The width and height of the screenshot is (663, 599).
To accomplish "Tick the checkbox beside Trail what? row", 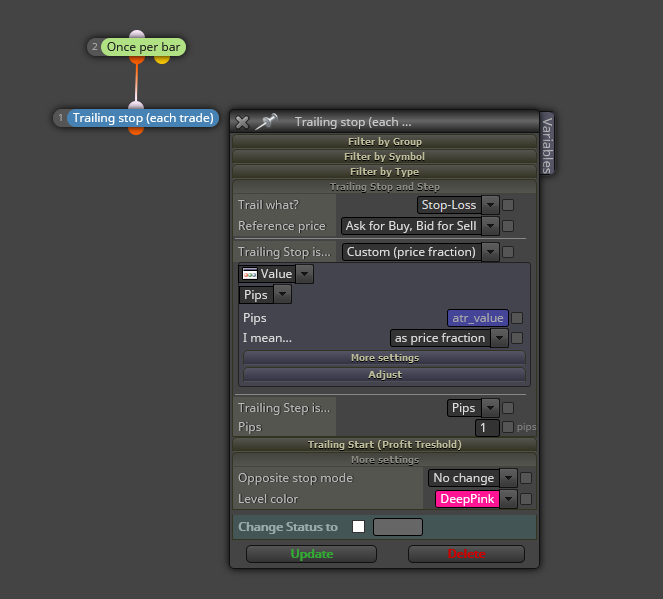I will pyautogui.click(x=508, y=205).
